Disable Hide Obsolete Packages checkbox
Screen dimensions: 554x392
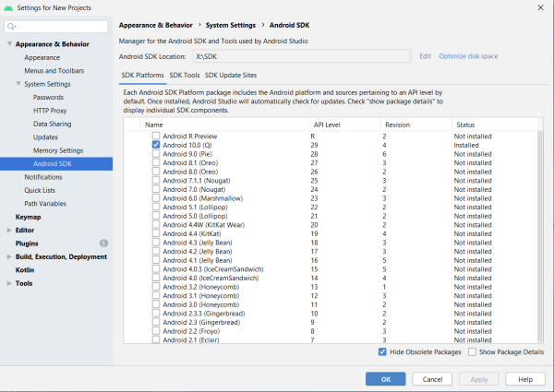382,351
